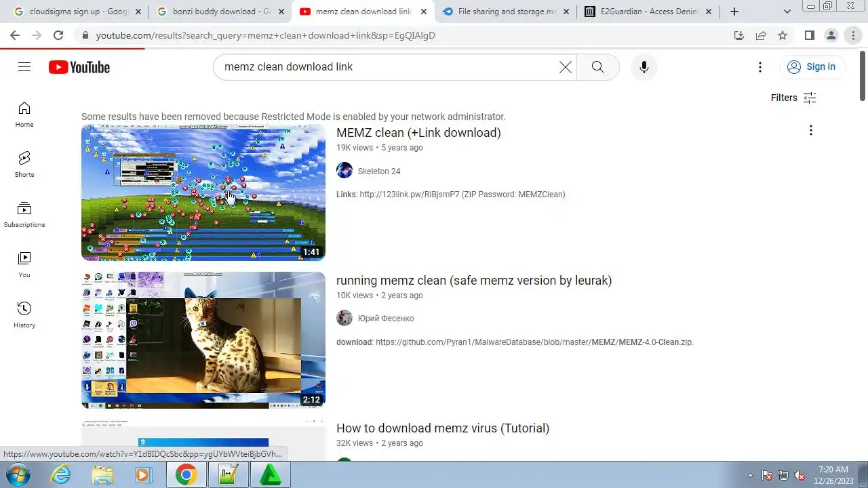Open the YouTube hamburger guide menu
The height and width of the screenshot is (488, 868).
point(24,66)
